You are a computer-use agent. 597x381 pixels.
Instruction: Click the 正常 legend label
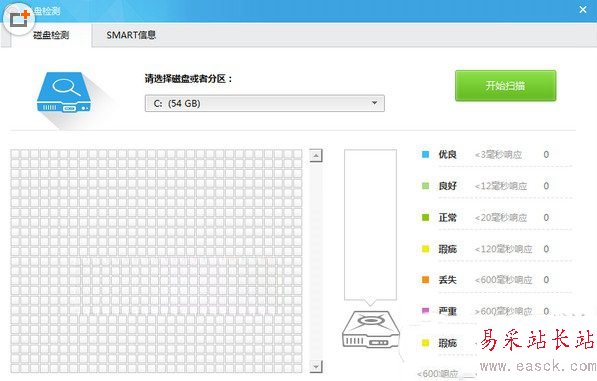[x=447, y=217]
